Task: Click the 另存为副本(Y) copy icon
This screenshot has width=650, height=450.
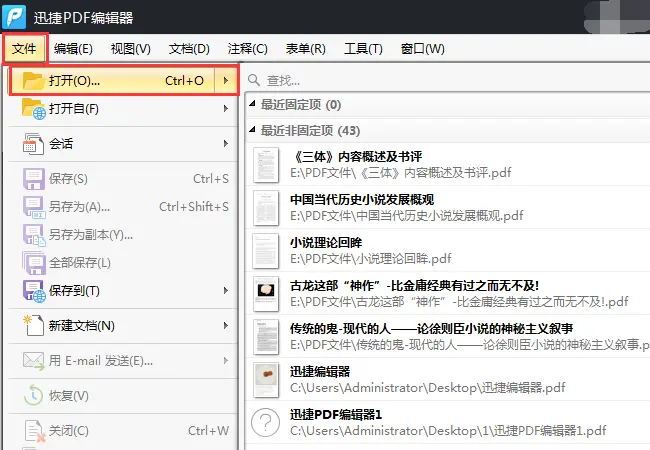Action: (x=34, y=235)
